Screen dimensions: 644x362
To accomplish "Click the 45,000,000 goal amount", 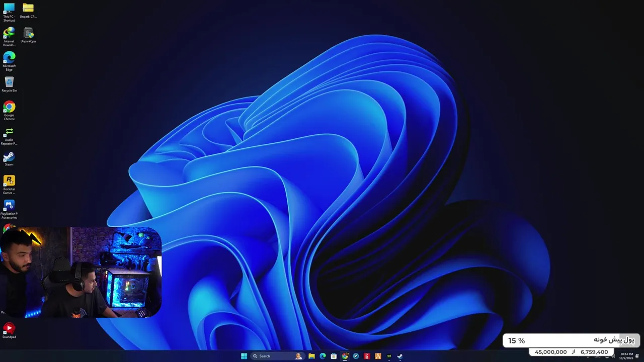I will pyautogui.click(x=551, y=352).
